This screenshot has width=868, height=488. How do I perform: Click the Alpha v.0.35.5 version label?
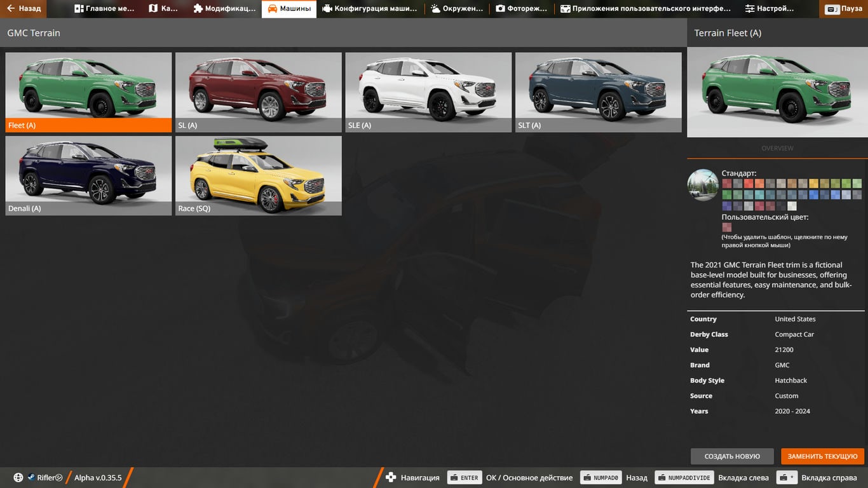(x=98, y=478)
